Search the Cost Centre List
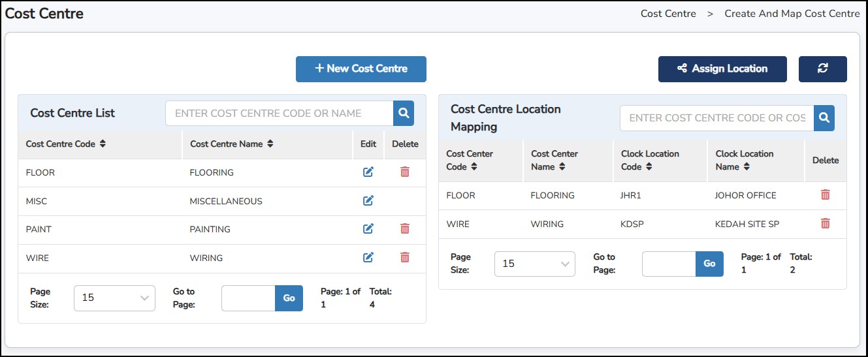 click(404, 114)
